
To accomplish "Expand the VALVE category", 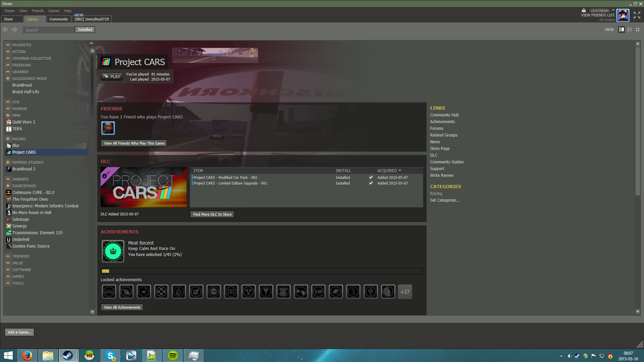I will tap(8, 263).
